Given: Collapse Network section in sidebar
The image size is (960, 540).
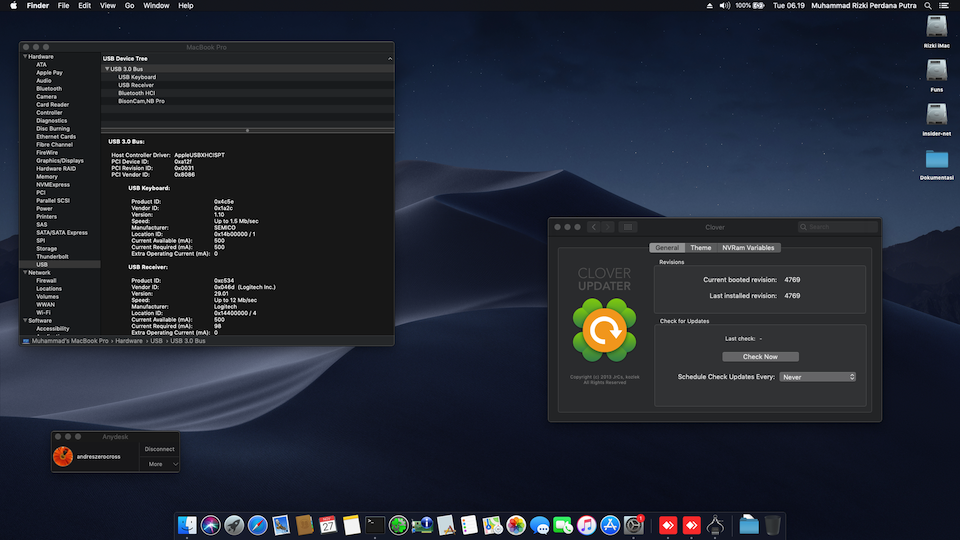Looking at the screenshot, I should (x=25, y=272).
